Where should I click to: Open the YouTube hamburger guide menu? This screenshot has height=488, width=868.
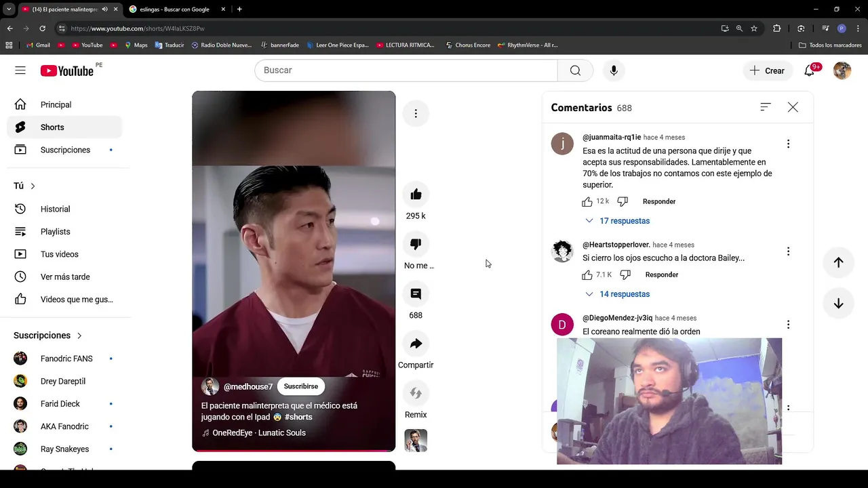20,70
